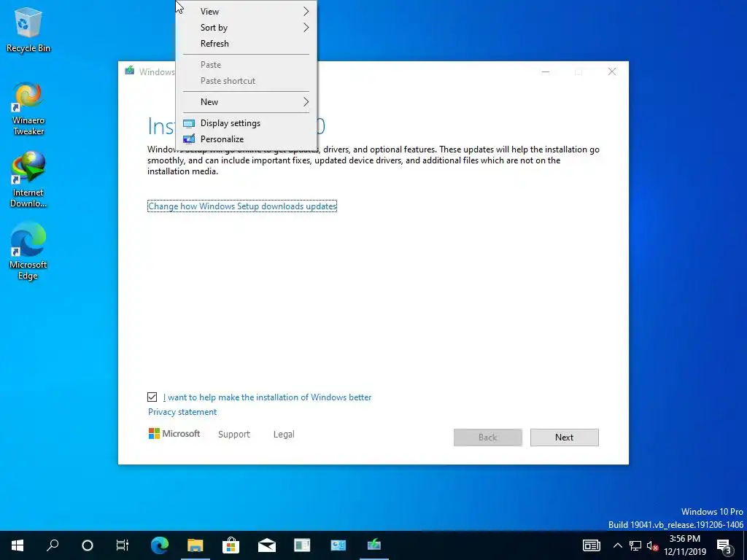Open Cortana circle on taskbar
The height and width of the screenshot is (560, 747).
pyautogui.click(x=88, y=545)
